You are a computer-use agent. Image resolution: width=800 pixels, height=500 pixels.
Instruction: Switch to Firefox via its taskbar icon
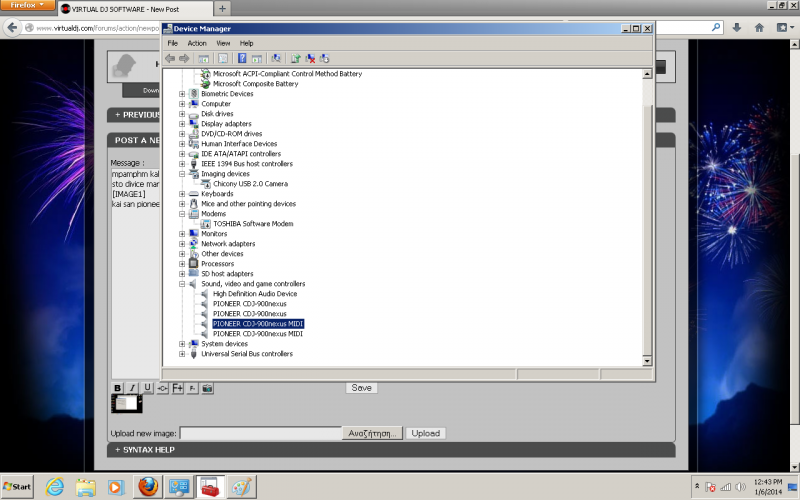click(148, 487)
